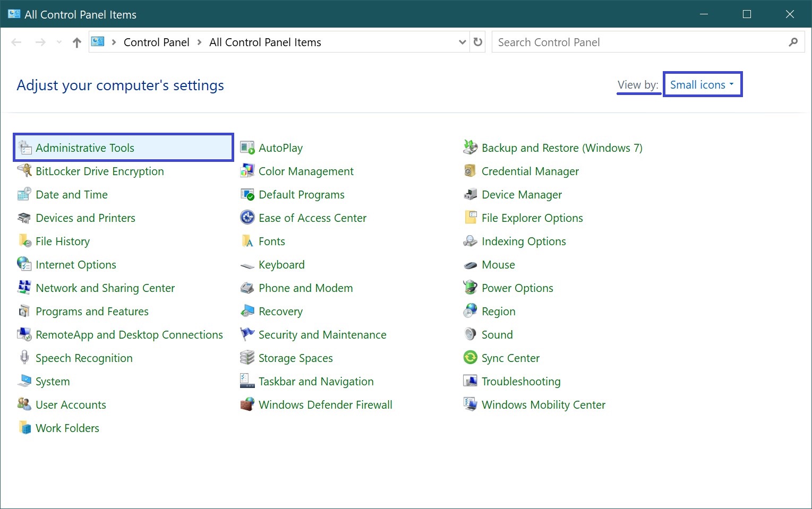The width and height of the screenshot is (812, 509).
Task: Open the File Explorer Options link
Action: point(532,218)
